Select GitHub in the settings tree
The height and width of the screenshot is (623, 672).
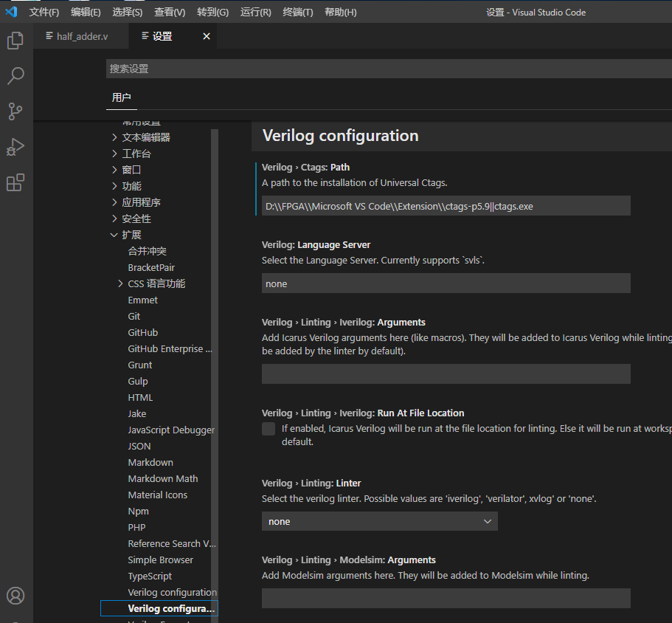[x=142, y=333]
